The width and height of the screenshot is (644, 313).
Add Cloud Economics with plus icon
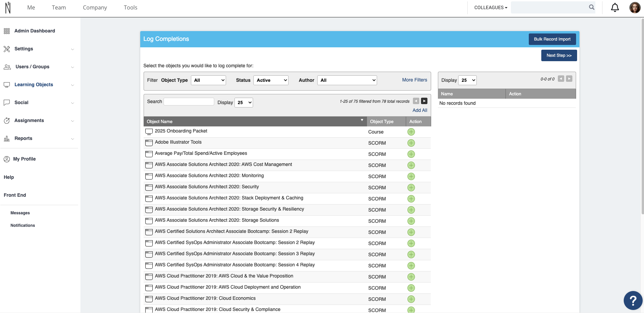[x=411, y=299]
